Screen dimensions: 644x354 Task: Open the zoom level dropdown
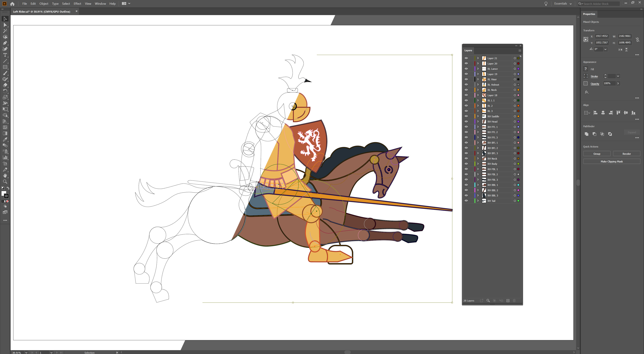[26, 352]
